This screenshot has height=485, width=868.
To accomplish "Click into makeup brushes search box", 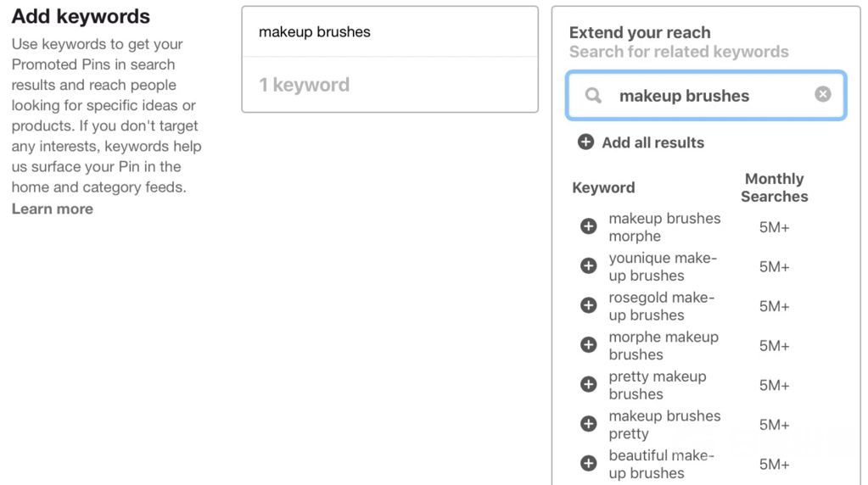I will coord(704,96).
